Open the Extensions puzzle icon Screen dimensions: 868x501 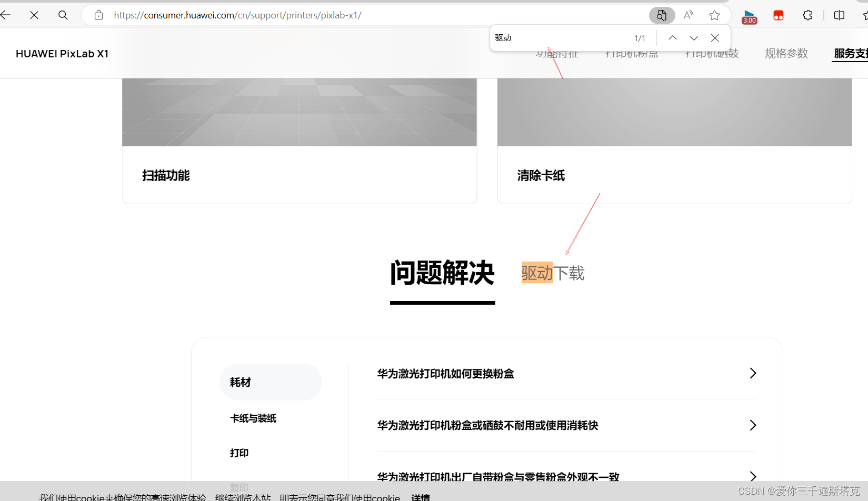[x=808, y=15]
